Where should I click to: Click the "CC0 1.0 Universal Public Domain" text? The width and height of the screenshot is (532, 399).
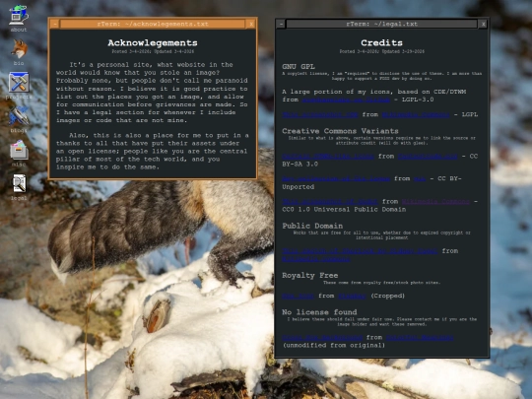[344, 209]
